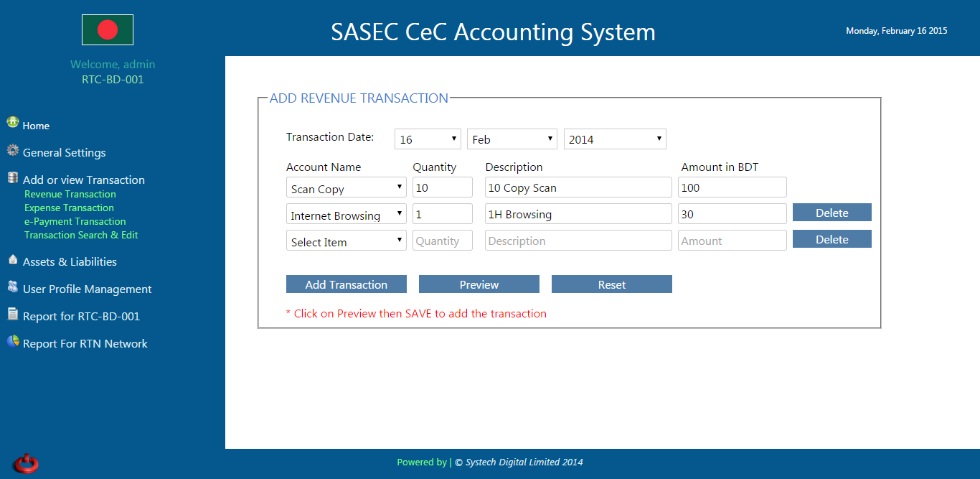This screenshot has height=479, width=980.
Task: Click the Add Transaction button
Action: tap(346, 284)
